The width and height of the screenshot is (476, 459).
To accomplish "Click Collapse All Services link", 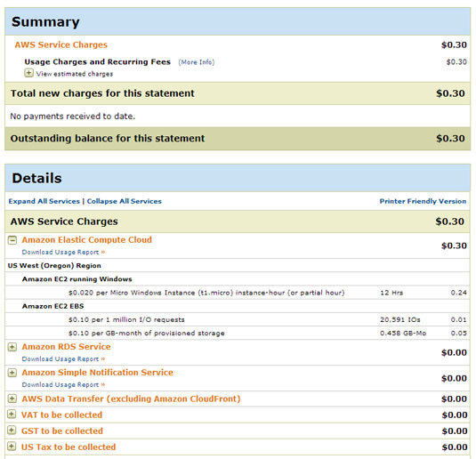I will [125, 201].
